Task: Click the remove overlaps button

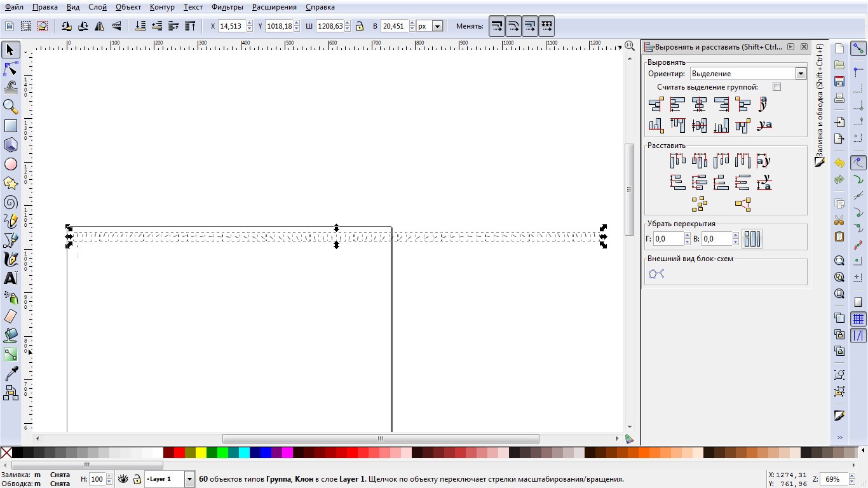Action: [752, 239]
